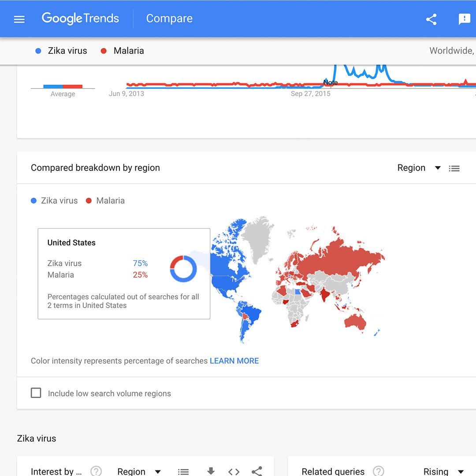Show list view in Interest card
Screen dimensions: 476x476
click(183, 471)
